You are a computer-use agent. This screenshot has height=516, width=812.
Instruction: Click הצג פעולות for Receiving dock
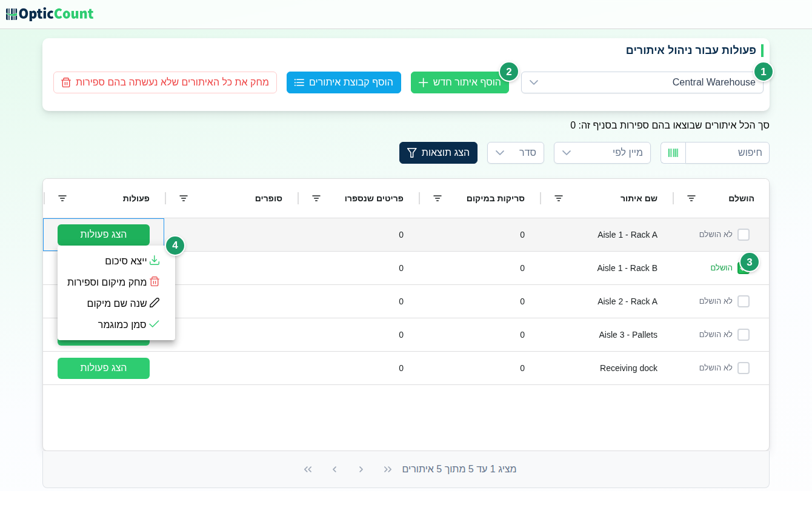(x=104, y=368)
